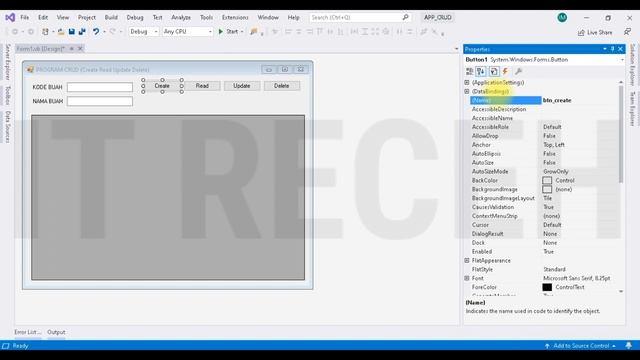Sort properties Alphabetically
The image size is (640, 360).
pos(481,71)
